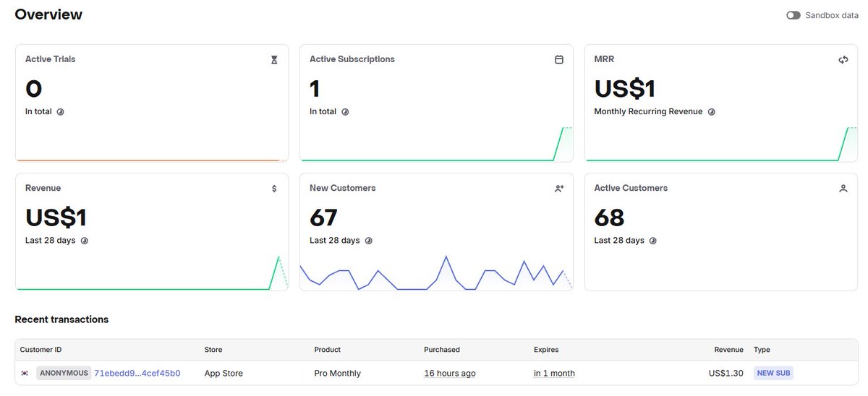Click the add-user icon on New Customers card
The width and height of the screenshot is (868, 396).
(x=559, y=189)
